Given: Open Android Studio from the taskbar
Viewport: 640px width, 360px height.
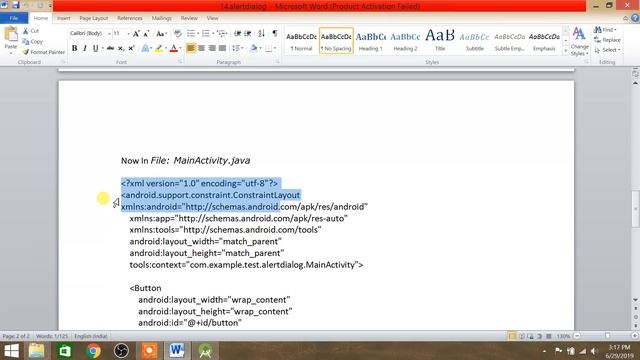Looking at the screenshot, I should click(205, 351).
